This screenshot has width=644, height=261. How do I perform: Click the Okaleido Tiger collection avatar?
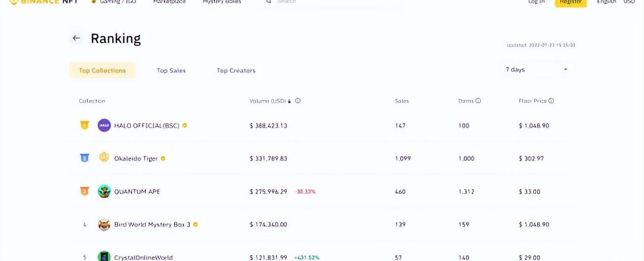point(104,158)
